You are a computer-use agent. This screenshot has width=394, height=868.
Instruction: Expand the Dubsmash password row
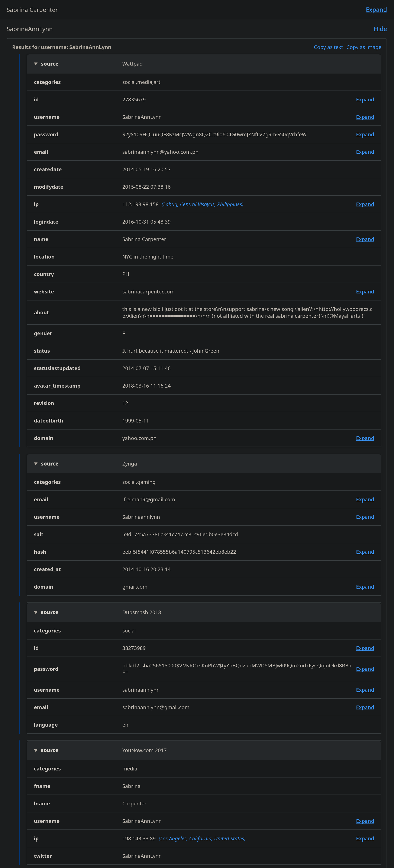click(365, 669)
